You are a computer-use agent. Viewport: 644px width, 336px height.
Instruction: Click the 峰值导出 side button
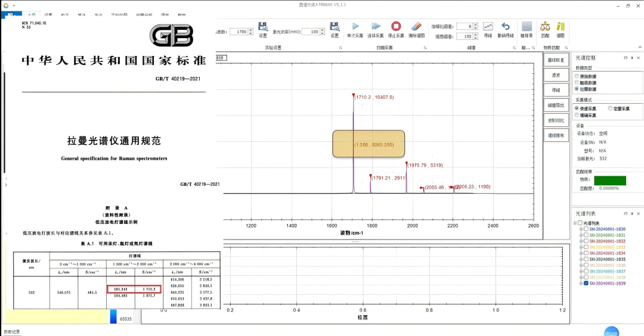coord(556,105)
